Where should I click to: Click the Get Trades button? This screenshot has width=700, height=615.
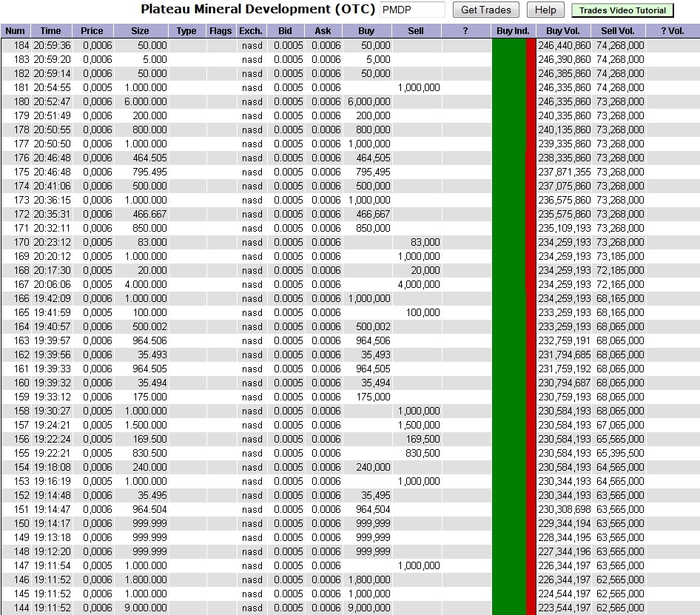coord(485,10)
